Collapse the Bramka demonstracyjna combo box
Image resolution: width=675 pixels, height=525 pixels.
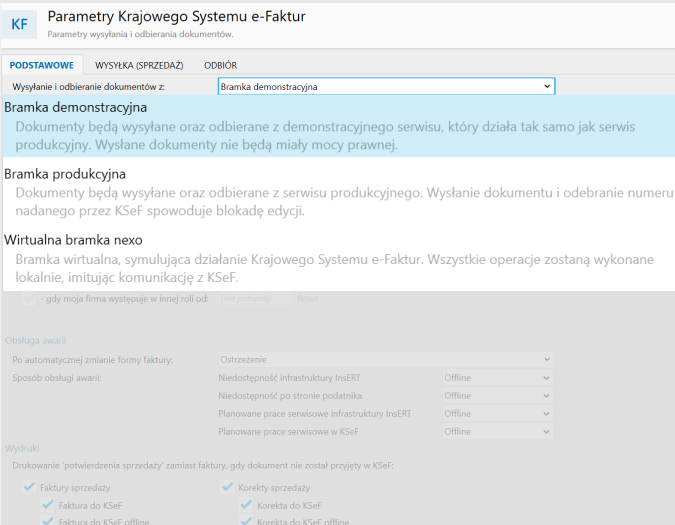point(546,87)
